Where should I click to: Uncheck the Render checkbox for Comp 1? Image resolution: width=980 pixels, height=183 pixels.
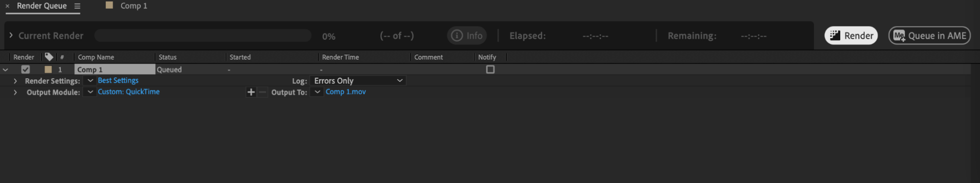pos(25,69)
